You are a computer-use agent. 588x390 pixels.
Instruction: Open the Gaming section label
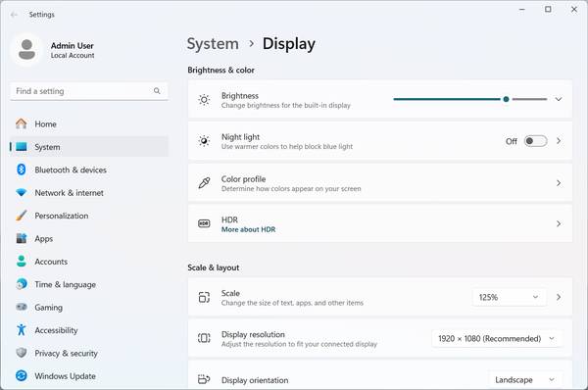[x=49, y=307]
